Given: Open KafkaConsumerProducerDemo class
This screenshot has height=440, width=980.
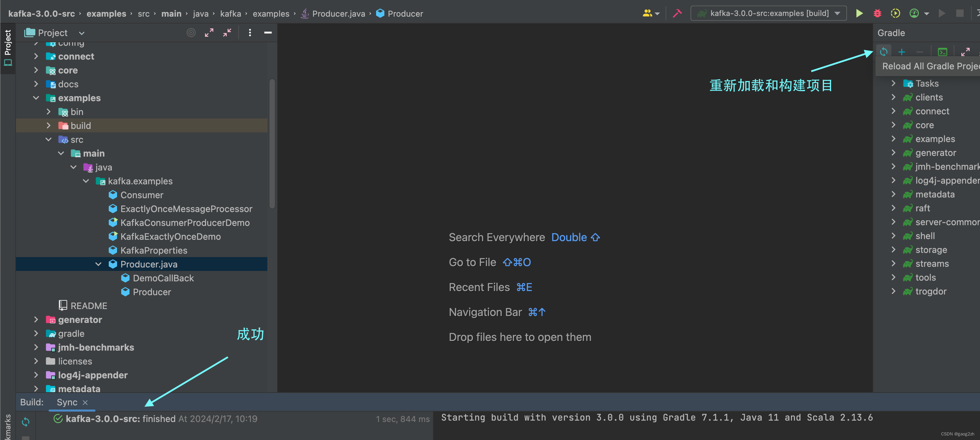Looking at the screenshot, I should [185, 223].
